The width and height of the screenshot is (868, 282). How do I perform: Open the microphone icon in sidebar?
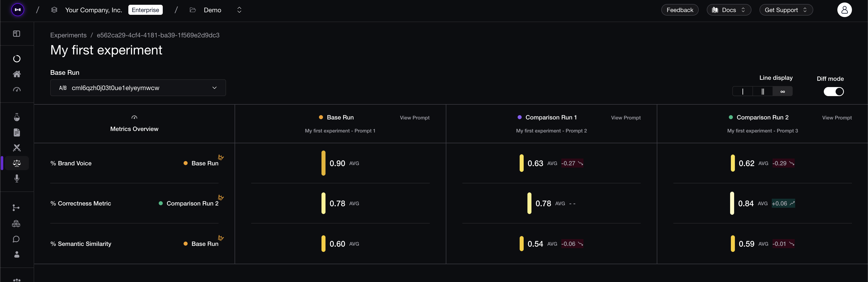pos(17,178)
